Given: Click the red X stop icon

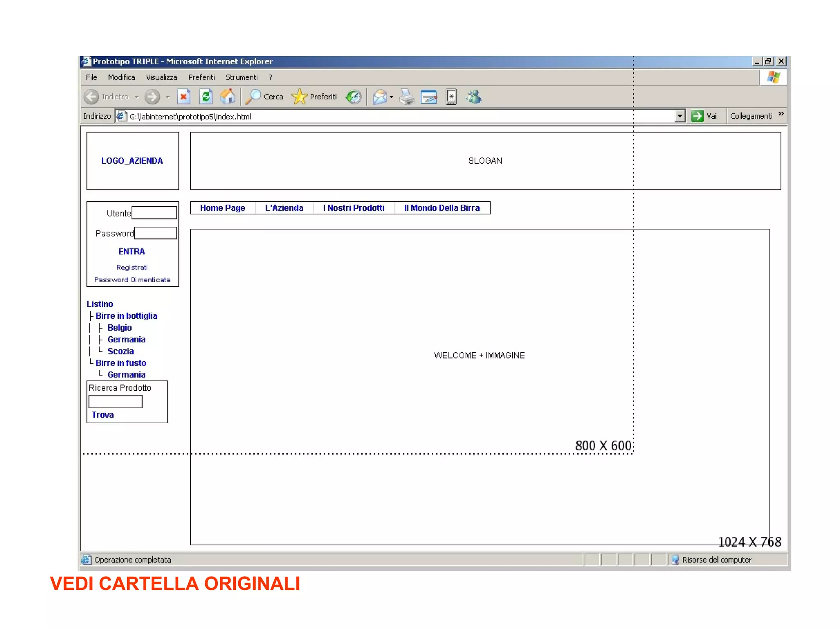Looking at the screenshot, I should [x=183, y=97].
